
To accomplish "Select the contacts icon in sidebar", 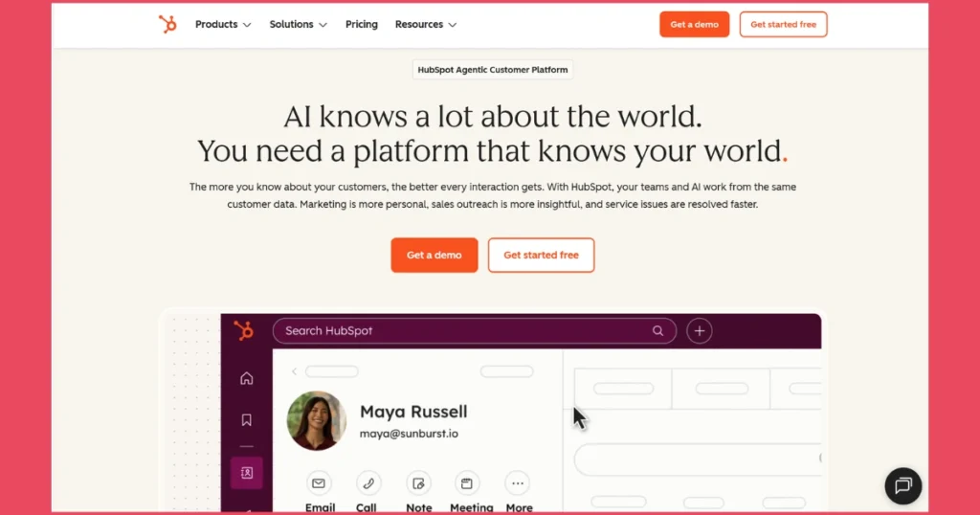I will click(247, 473).
